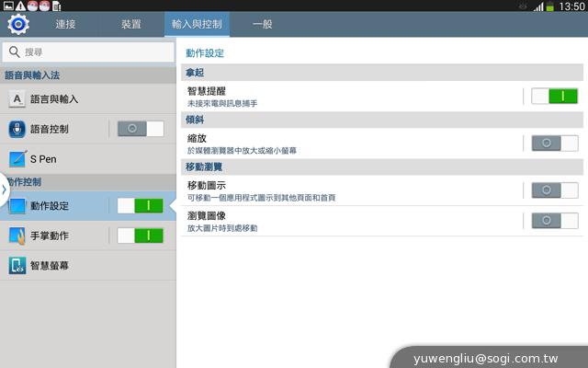Tap the search magnifier icon
The width and height of the screenshot is (588, 368).
(14, 52)
